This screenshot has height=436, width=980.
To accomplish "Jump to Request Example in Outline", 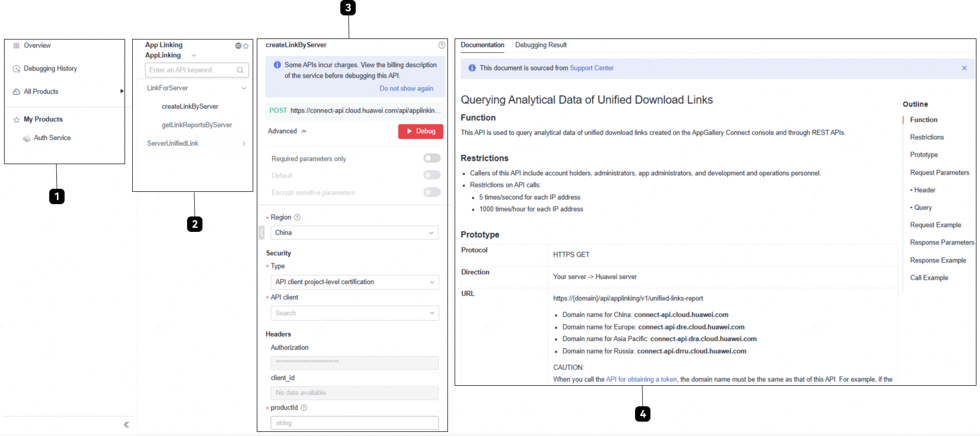I will click(x=935, y=225).
